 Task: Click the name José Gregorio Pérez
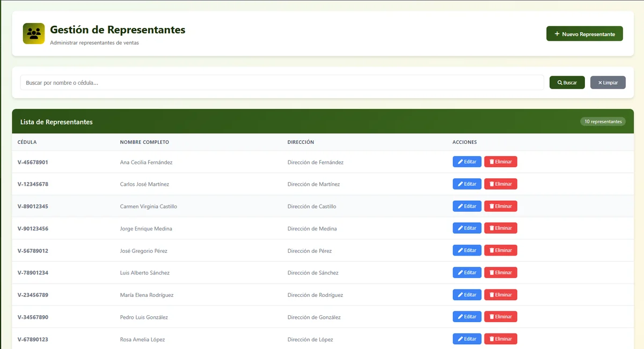(x=144, y=251)
